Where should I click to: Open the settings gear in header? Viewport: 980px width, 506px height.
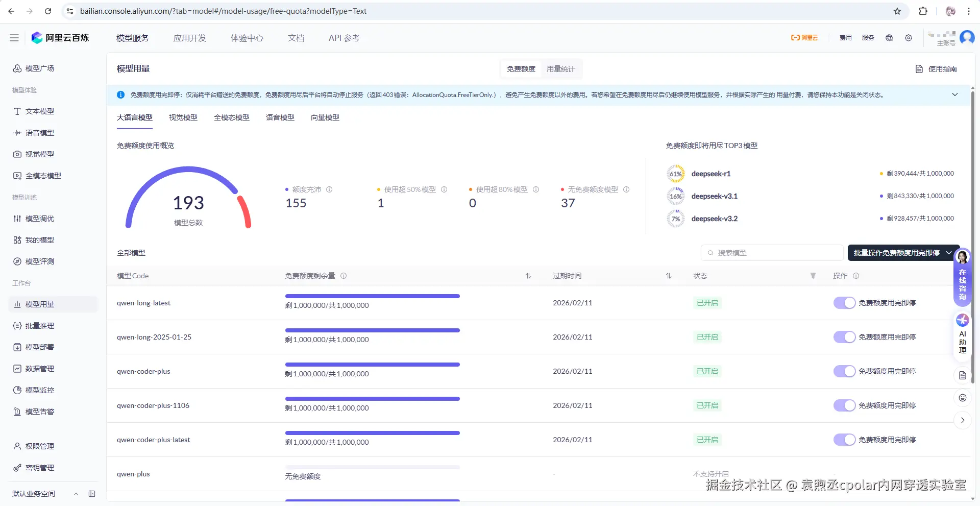tap(909, 38)
